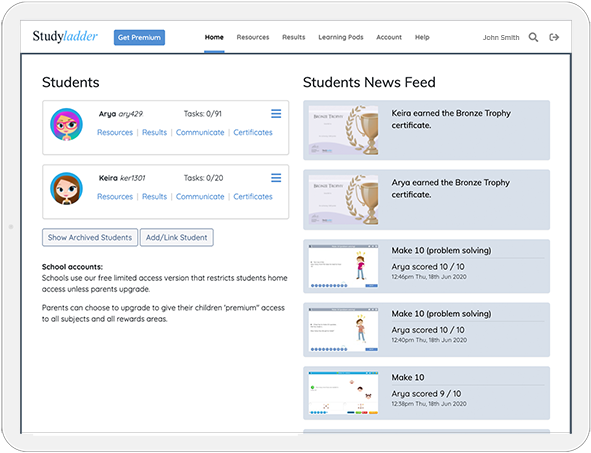Click the 'School accounts:' label
This screenshot has height=453, width=591.
[x=72, y=267]
